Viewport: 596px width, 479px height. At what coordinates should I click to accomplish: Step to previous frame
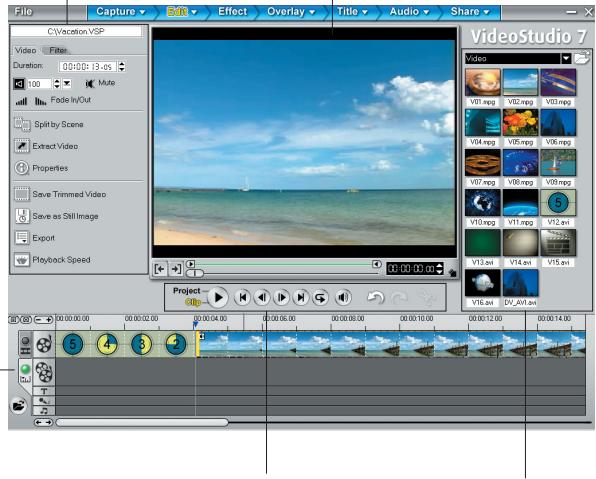pyautogui.click(x=262, y=298)
